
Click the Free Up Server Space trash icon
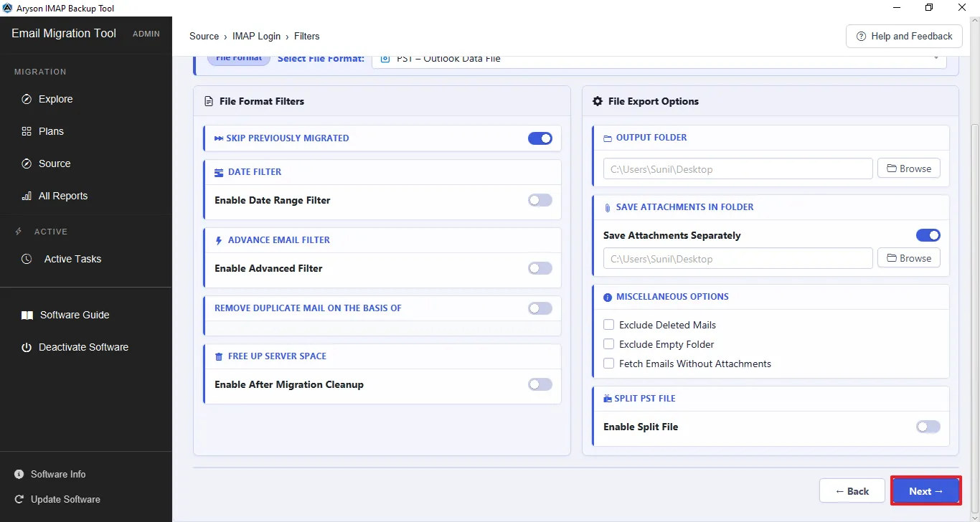click(219, 356)
